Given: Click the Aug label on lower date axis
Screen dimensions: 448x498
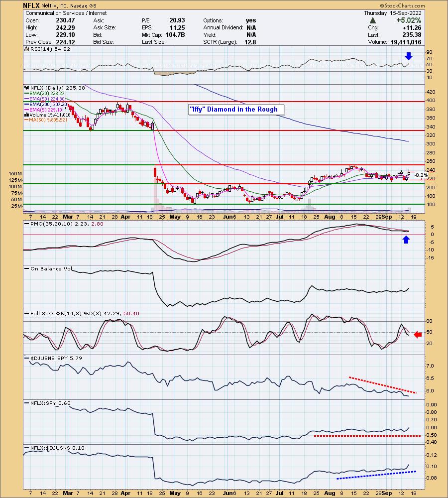Looking at the screenshot, I should 330,493.
